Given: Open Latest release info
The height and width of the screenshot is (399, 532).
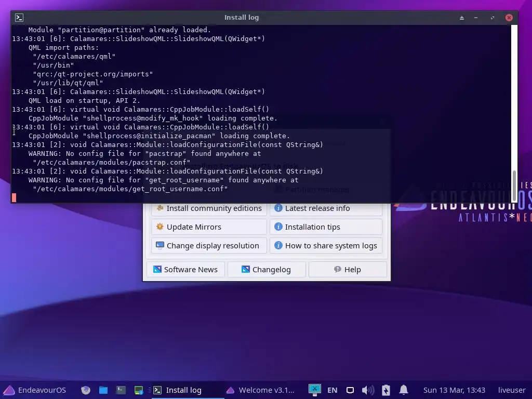Looking at the screenshot, I should (326, 208).
